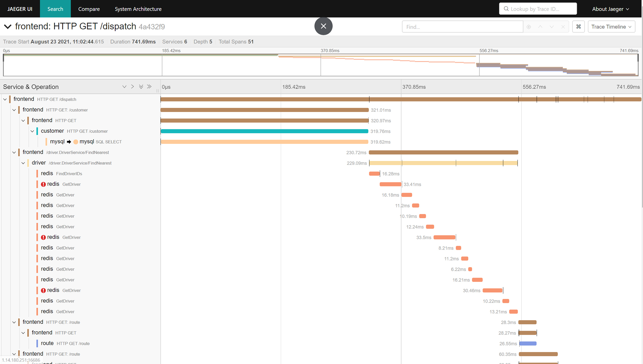643x364 pixels.
Task: Click the mysql SQL SELECT span bar
Action: click(x=264, y=142)
